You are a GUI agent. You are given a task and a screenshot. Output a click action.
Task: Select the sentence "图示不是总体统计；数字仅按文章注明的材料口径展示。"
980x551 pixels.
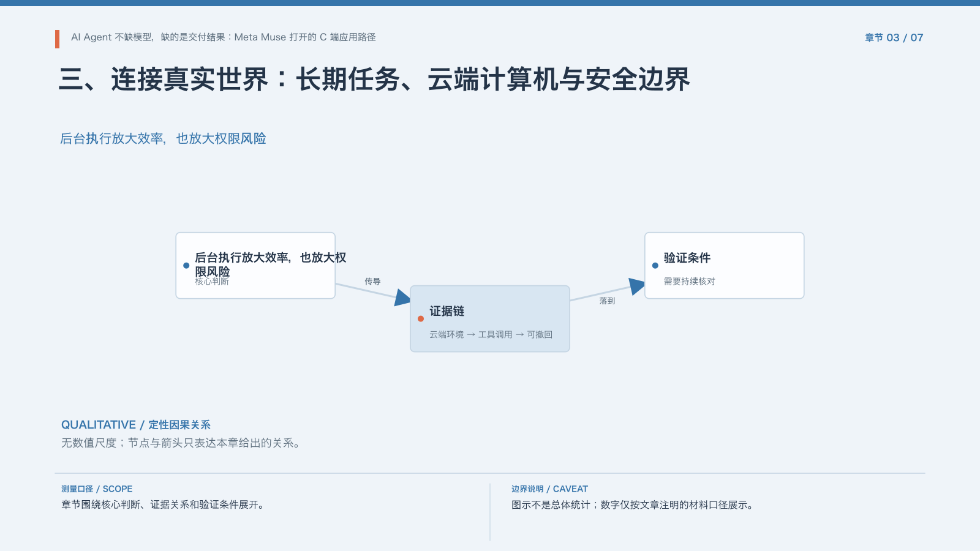[632, 505]
